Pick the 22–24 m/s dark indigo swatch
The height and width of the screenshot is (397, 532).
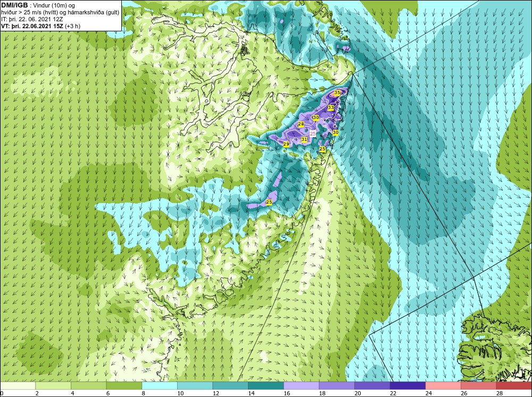[408, 385]
